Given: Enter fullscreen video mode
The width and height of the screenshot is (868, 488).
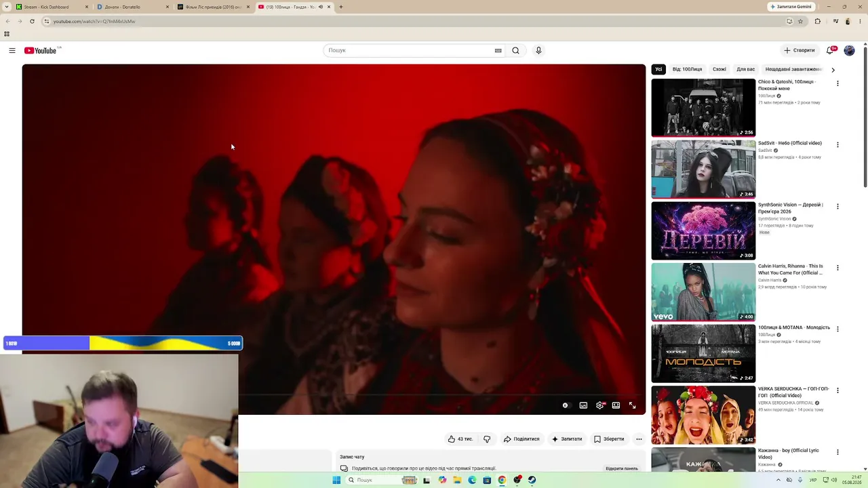Looking at the screenshot, I should pyautogui.click(x=632, y=405).
